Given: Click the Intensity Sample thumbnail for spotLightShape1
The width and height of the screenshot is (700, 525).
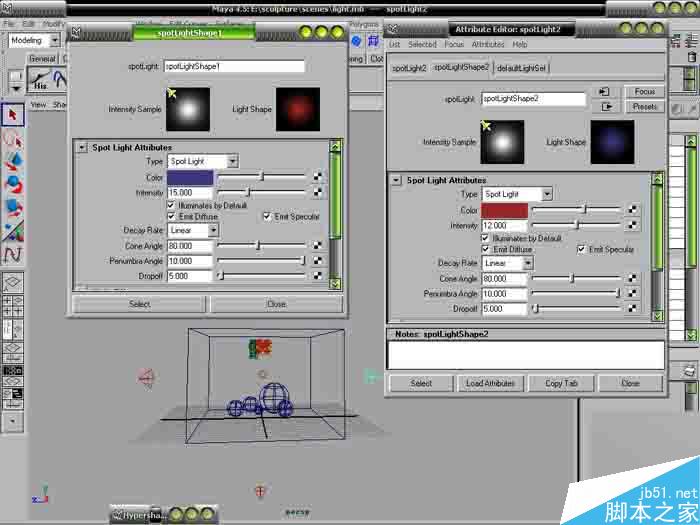Looking at the screenshot, I should 188,109.
